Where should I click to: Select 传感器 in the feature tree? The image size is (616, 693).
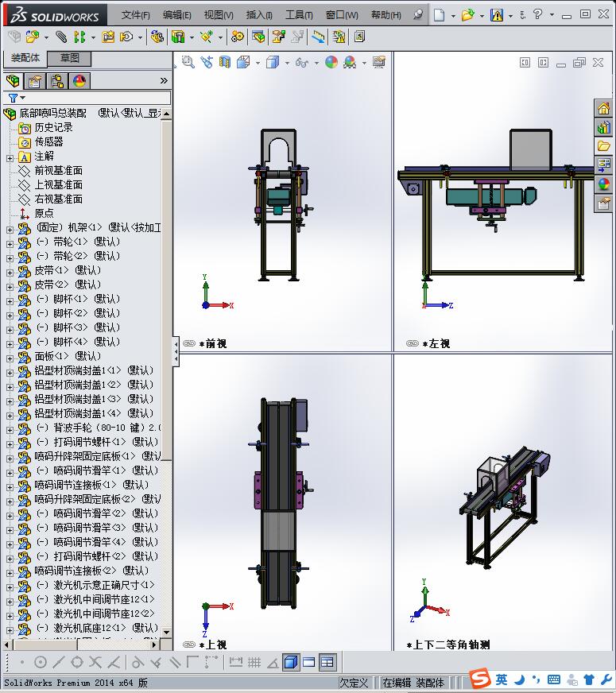[x=48, y=142]
